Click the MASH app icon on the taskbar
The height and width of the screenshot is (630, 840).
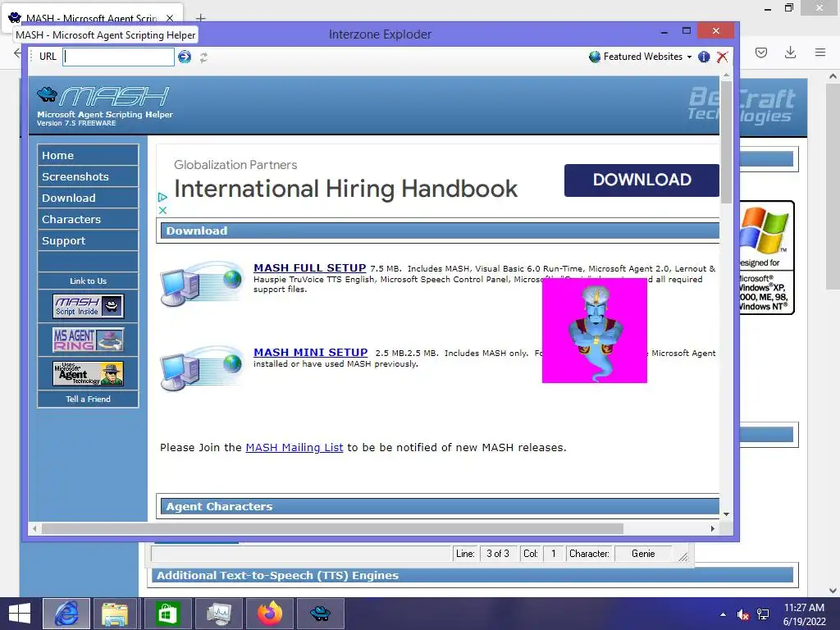[x=321, y=614]
